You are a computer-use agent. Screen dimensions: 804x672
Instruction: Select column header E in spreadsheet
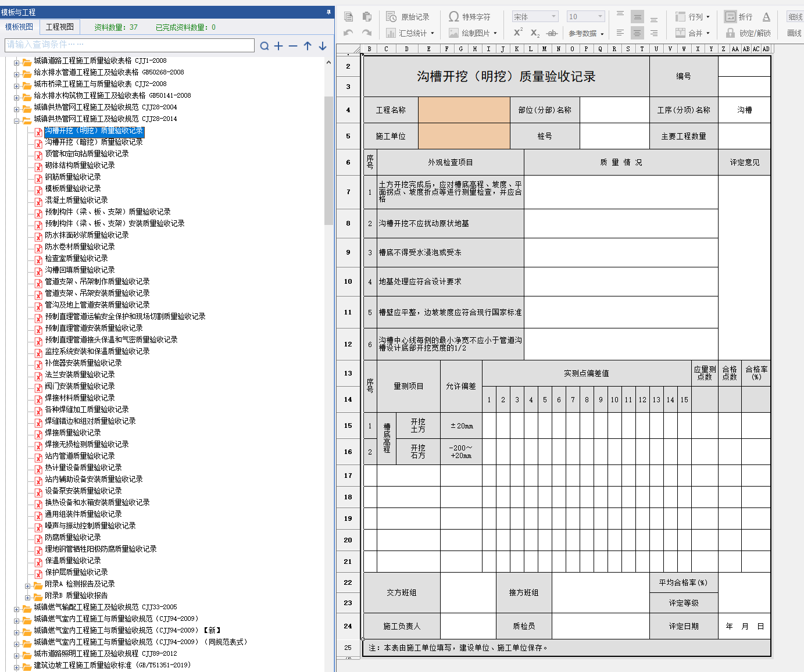[428, 49]
